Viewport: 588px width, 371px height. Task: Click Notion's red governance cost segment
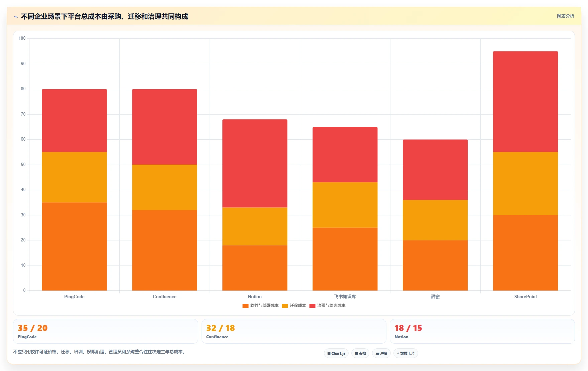[x=255, y=163]
